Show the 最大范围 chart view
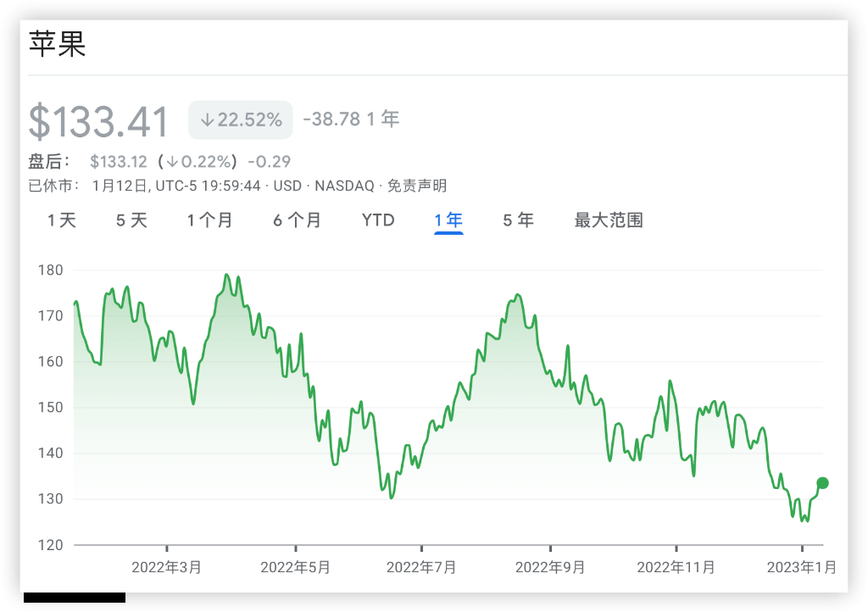Viewport: 868px width, 612px height. pos(609,220)
